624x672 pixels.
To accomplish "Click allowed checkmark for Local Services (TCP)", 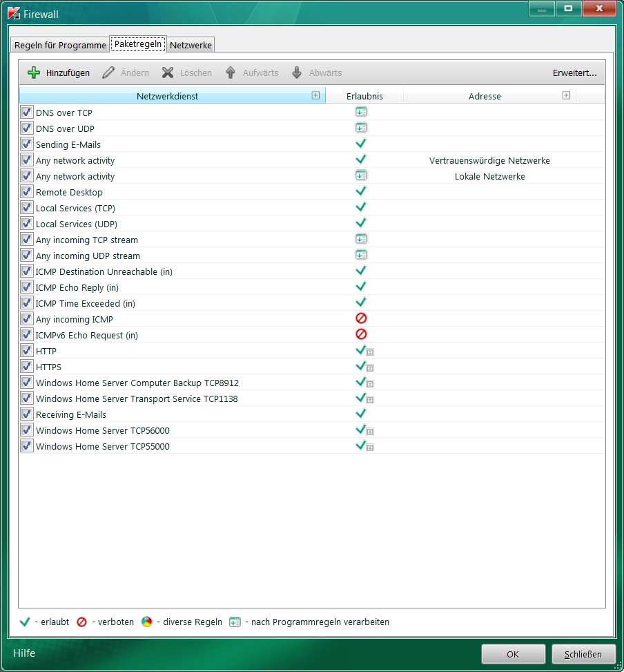I will point(361,207).
